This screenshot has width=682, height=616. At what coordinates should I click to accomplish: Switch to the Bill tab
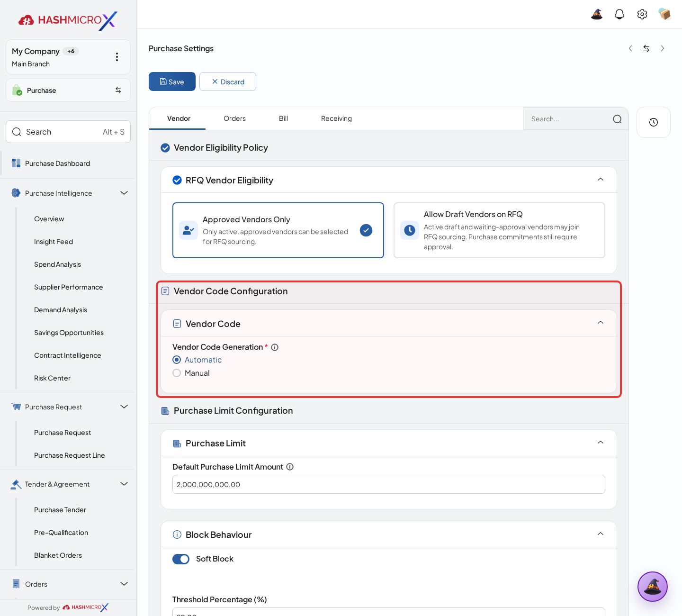[x=283, y=118]
